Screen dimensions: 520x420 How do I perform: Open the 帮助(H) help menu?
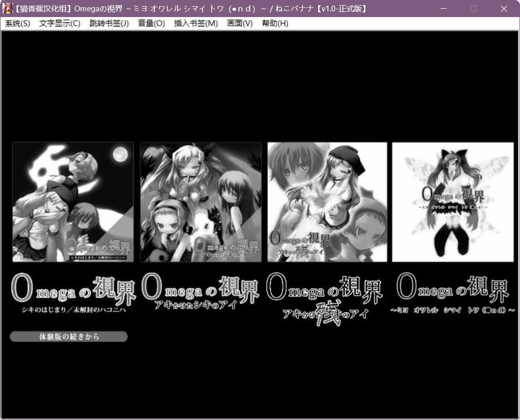pyautogui.click(x=275, y=23)
